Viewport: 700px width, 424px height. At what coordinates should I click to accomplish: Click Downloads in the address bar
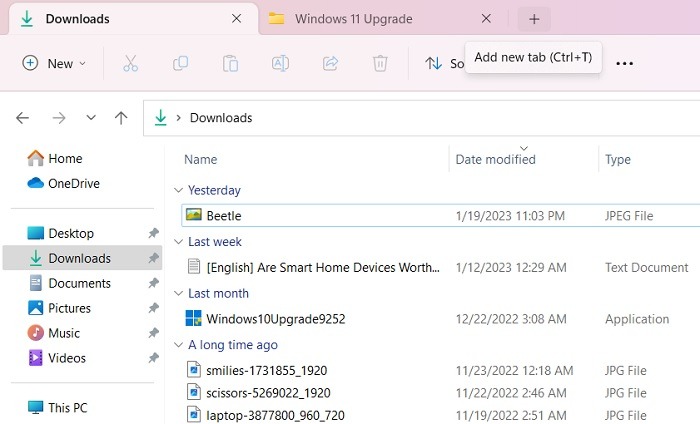221,118
